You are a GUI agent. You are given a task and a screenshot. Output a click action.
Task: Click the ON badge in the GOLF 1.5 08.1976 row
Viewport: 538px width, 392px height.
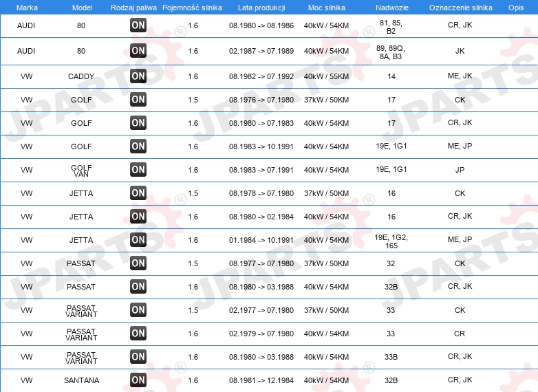point(138,100)
